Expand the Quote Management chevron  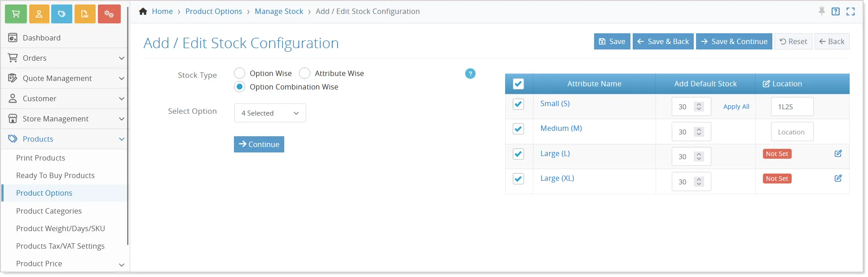point(121,78)
